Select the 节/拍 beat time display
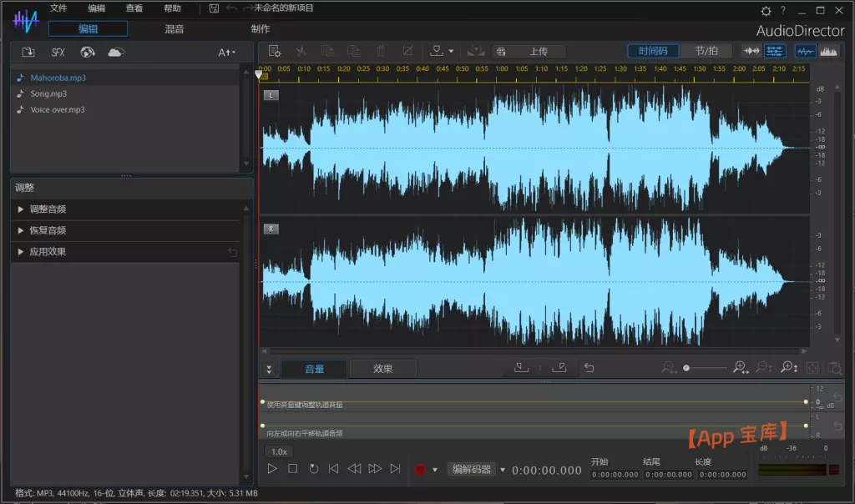This screenshot has width=855, height=504. click(706, 51)
